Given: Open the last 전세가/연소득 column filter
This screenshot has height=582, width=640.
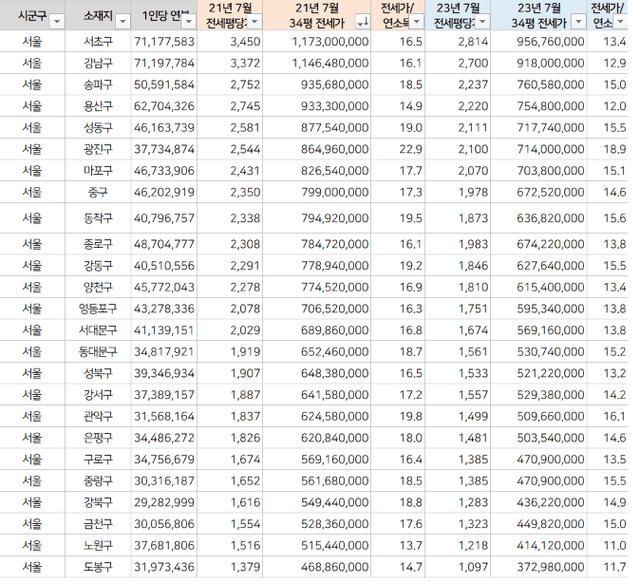Looking at the screenshot, I should click(x=620, y=21).
